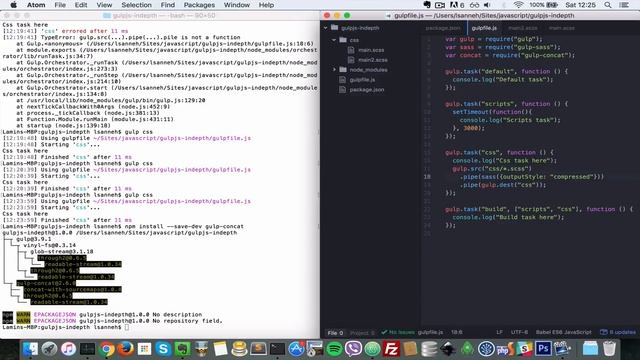The height and width of the screenshot is (360, 640).
Task: Show Project linter issues in status bar
Action: 362,333
